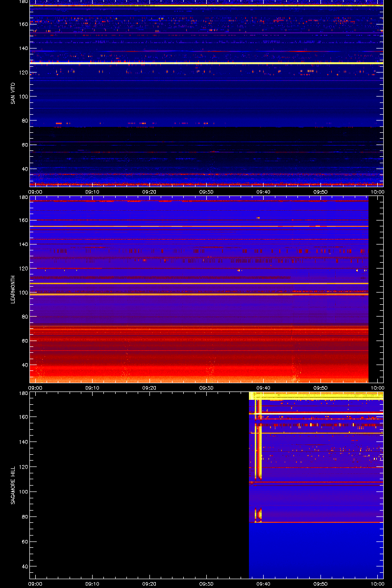
Task: Click the orange band near 107 in Learmonth spectrogram
Action: pos(199,284)
